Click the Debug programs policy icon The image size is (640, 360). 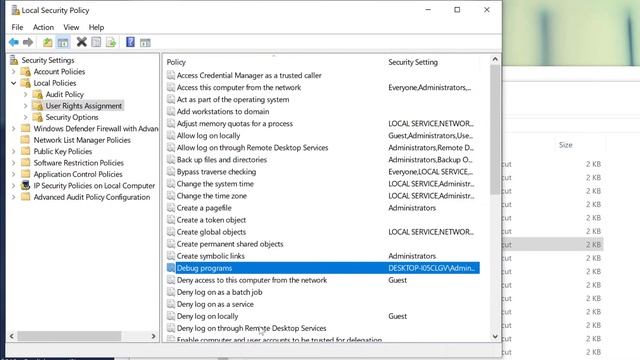tap(171, 268)
